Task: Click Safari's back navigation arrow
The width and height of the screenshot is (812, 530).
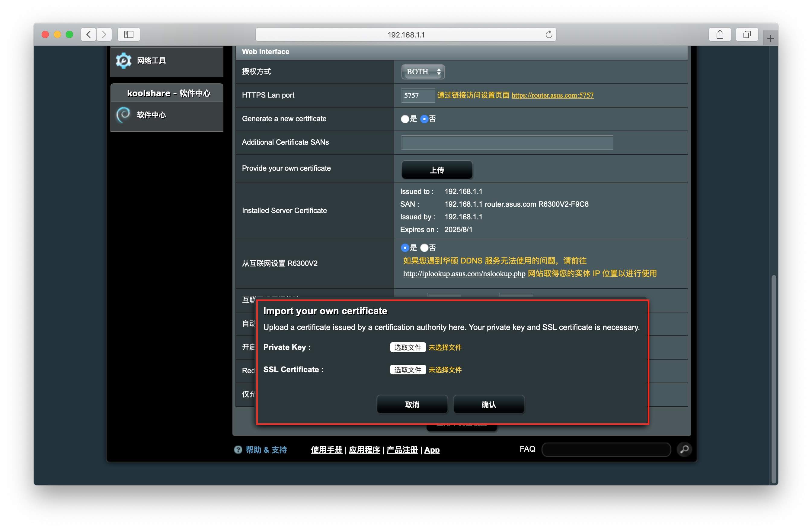Action: click(89, 34)
